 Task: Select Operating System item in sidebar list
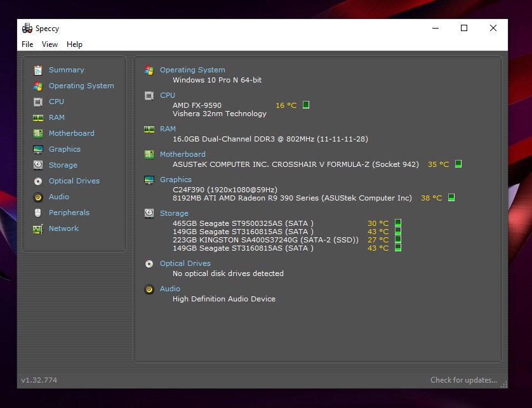click(81, 86)
